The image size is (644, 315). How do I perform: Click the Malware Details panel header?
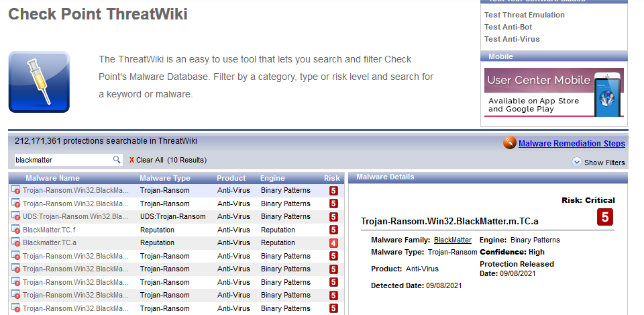coord(488,177)
